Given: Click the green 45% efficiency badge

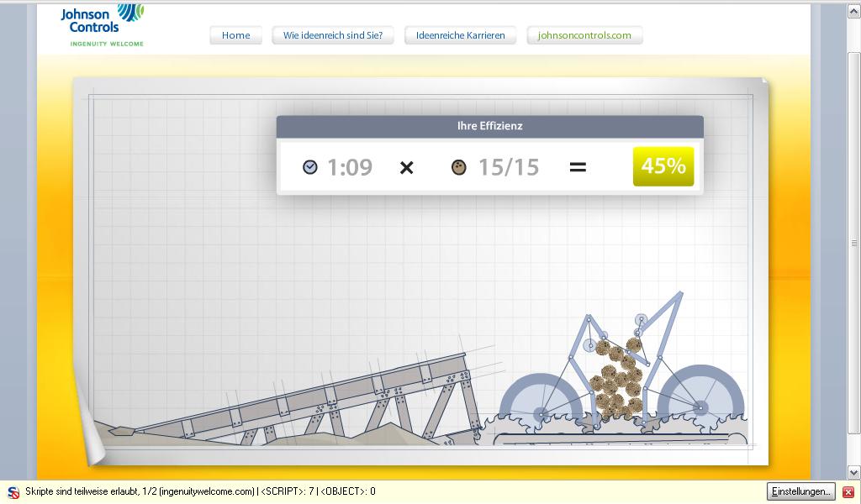Looking at the screenshot, I should [663, 166].
